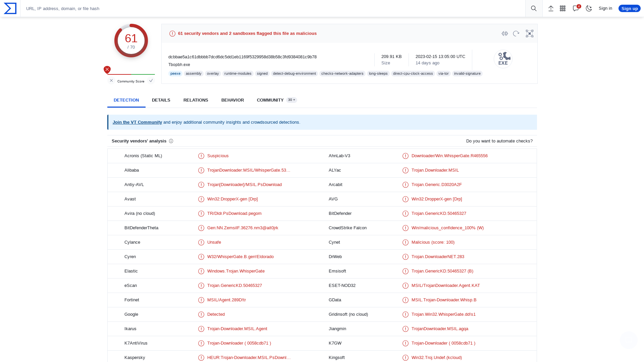Toggle dark mode moon icon
Image resolution: width=644 pixels, height=362 pixels.
[x=589, y=8]
